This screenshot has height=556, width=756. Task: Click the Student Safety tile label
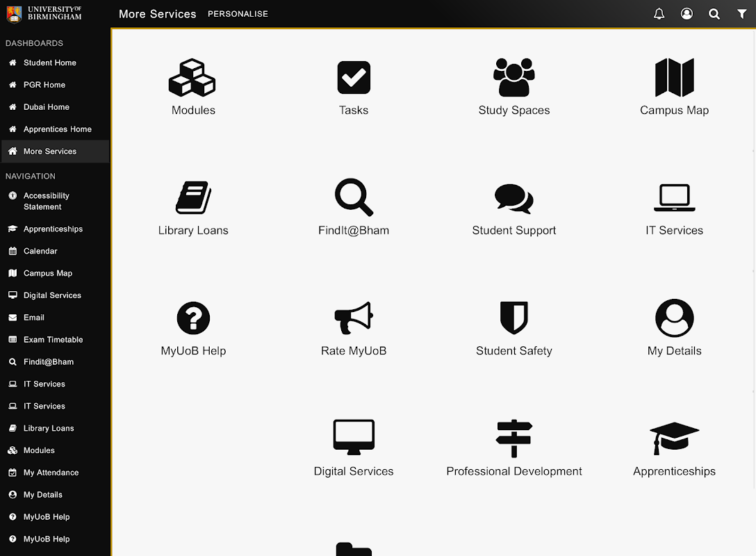(514, 351)
